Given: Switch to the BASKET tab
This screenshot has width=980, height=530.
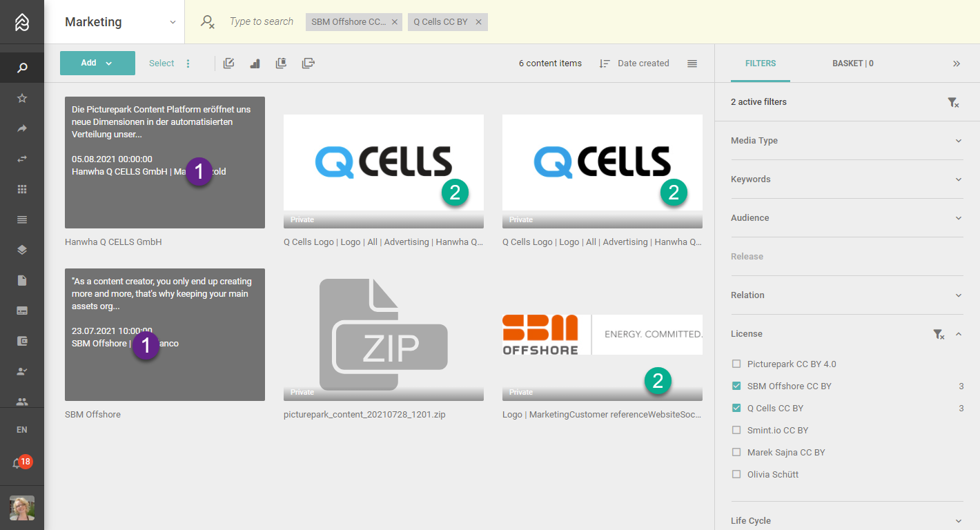Looking at the screenshot, I should click(853, 63).
